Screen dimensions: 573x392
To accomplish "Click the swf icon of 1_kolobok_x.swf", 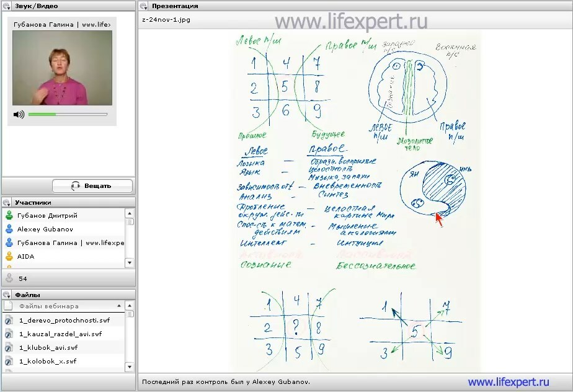I will (9, 362).
